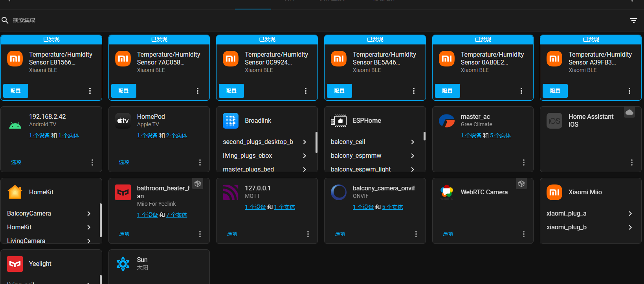Open overflow menu for Sensor BE5A46 card
Image resolution: width=644 pixels, height=284 pixels.
click(414, 91)
